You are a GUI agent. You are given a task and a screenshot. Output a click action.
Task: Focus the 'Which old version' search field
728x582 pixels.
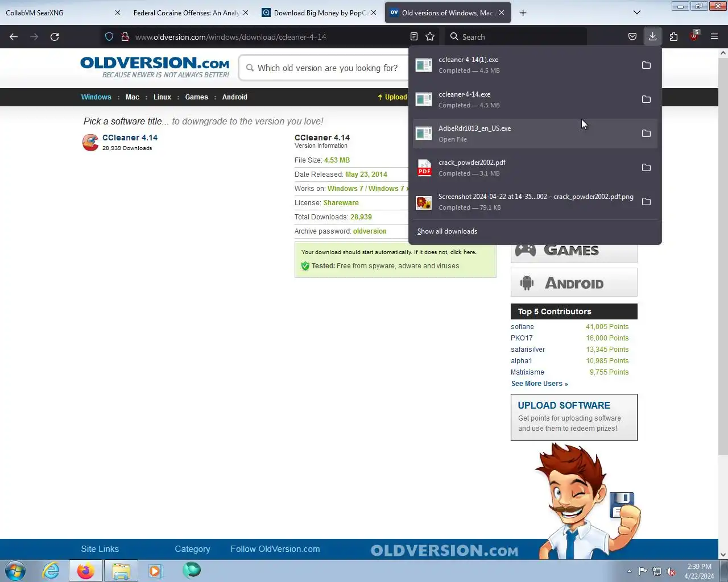[x=327, y=68]
